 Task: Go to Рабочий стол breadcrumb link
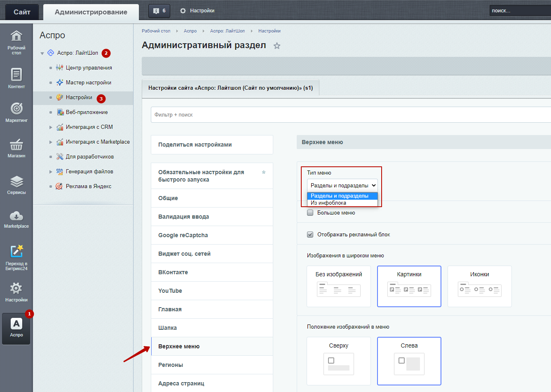(156, 31)
